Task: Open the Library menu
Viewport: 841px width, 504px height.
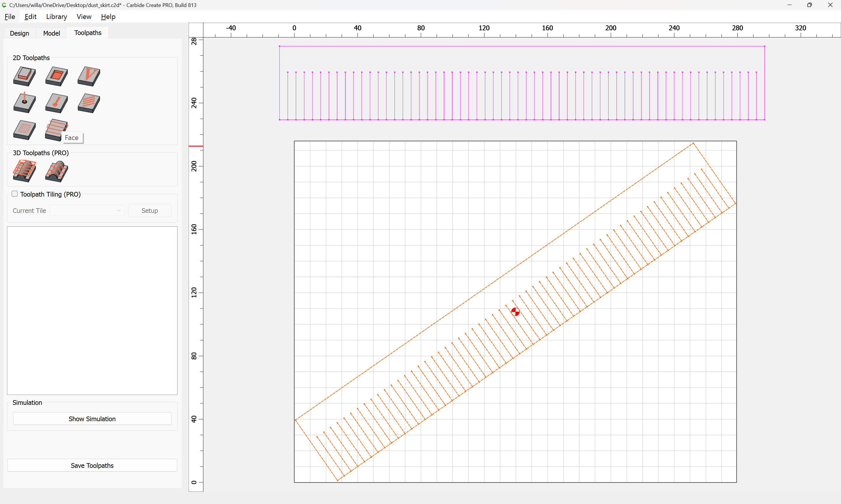Action: pyautogui.click(x=56, y=17)
